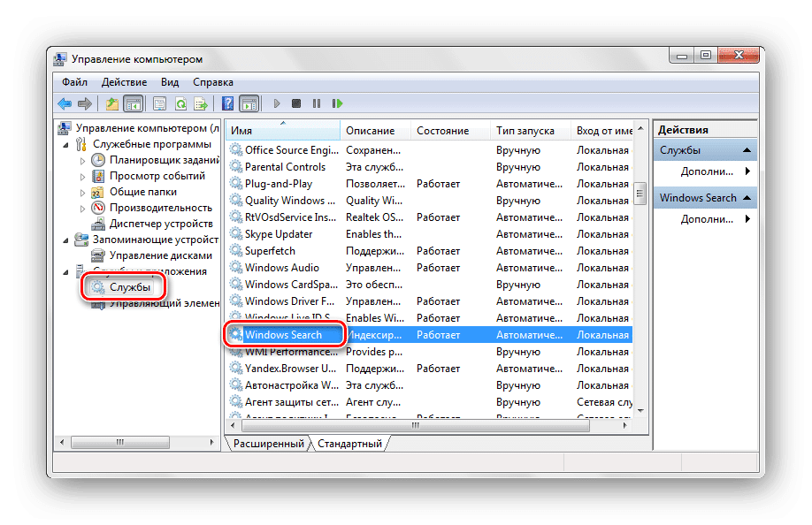This screenshot has height=525, width=812.
Task: Select RtVOsdService Ins... service row
Action: (x=429, y=217)
